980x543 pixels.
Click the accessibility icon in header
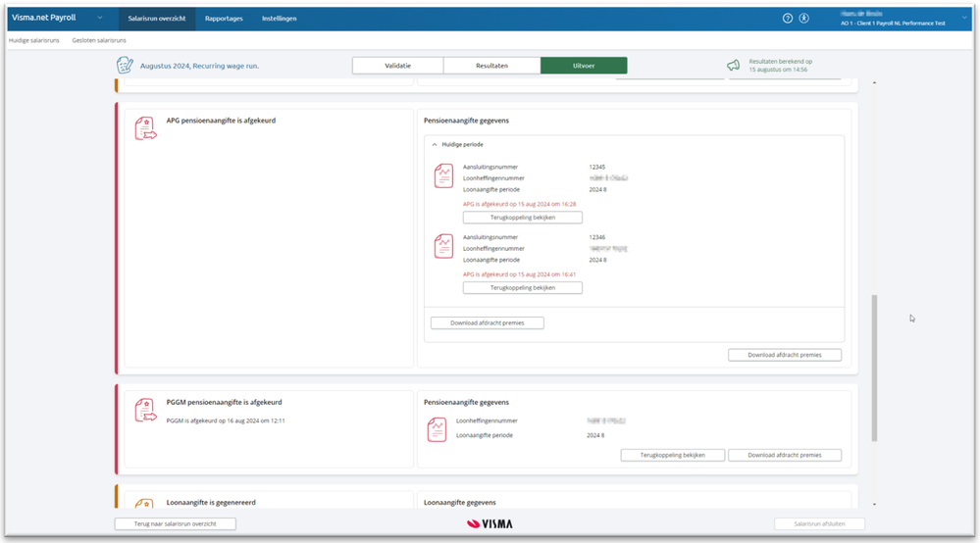(803, 18)
